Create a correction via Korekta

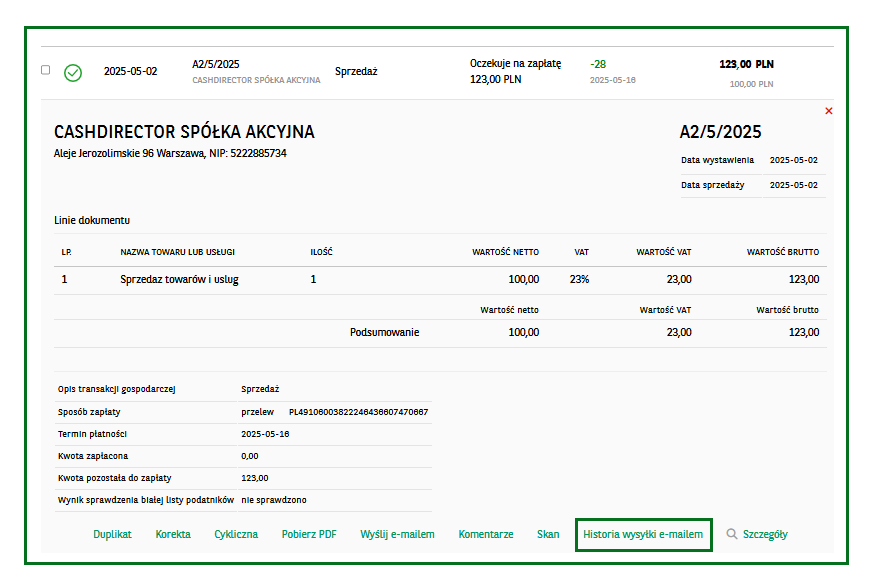point(173,534)
